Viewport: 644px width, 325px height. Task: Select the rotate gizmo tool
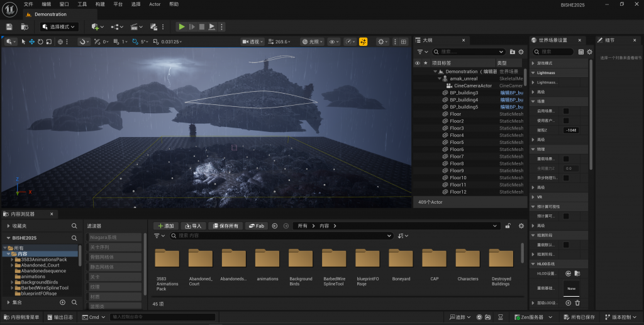(x=40, y=42)
